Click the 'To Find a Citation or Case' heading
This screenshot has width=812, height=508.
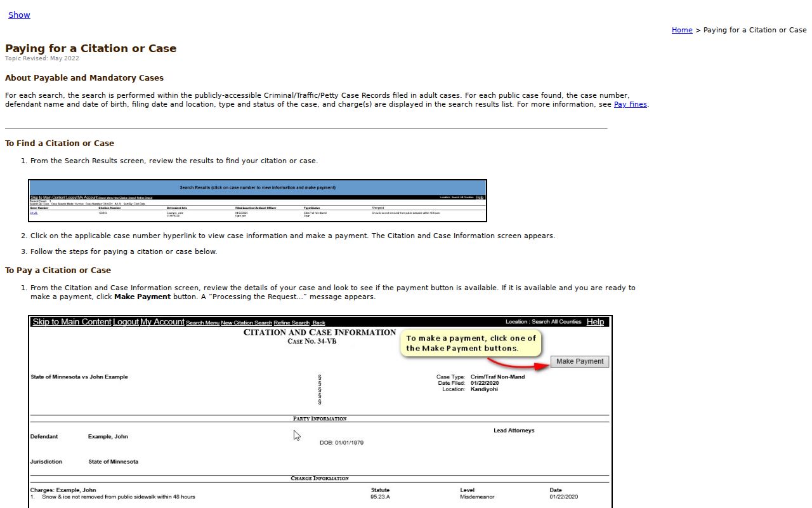(x=60, y=144)
